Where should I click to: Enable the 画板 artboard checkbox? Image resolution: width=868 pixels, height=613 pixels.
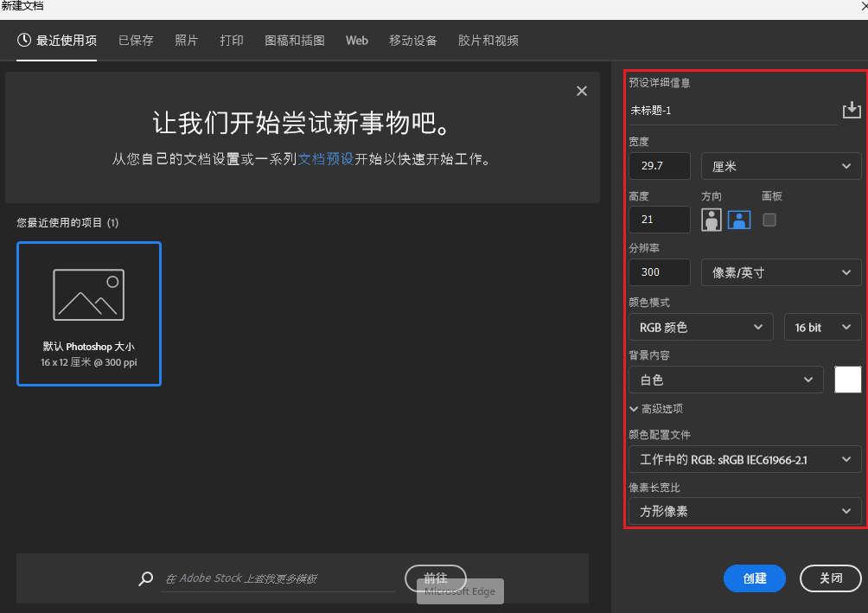(x=769, y=220)
